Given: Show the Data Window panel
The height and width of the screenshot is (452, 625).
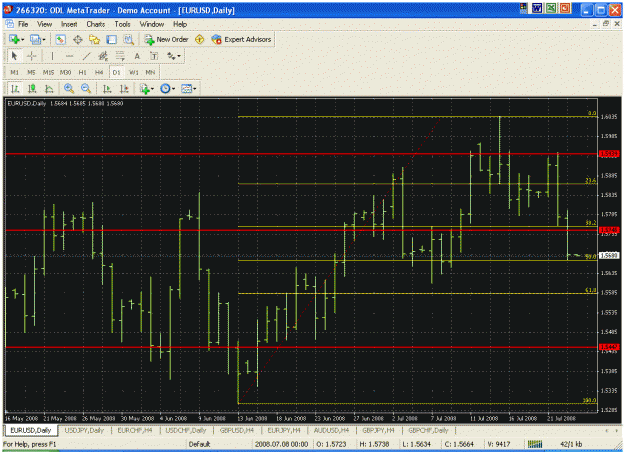Looking at the screenshot, I should [78, 39].
